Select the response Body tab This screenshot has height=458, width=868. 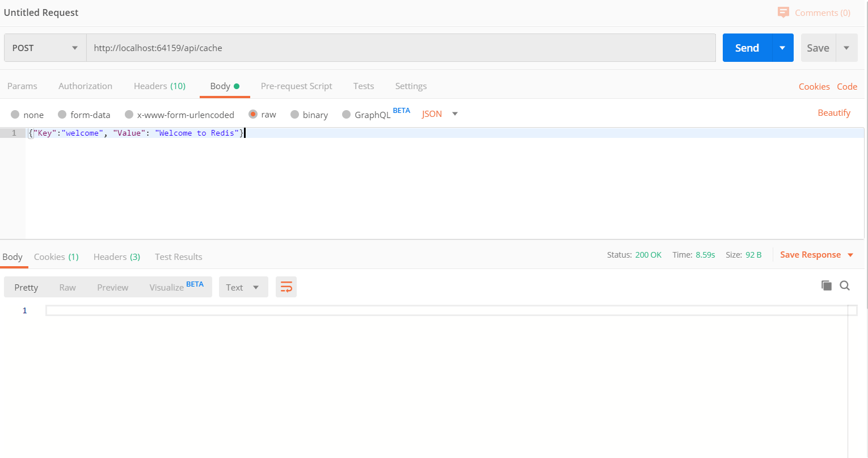[12, 257]
